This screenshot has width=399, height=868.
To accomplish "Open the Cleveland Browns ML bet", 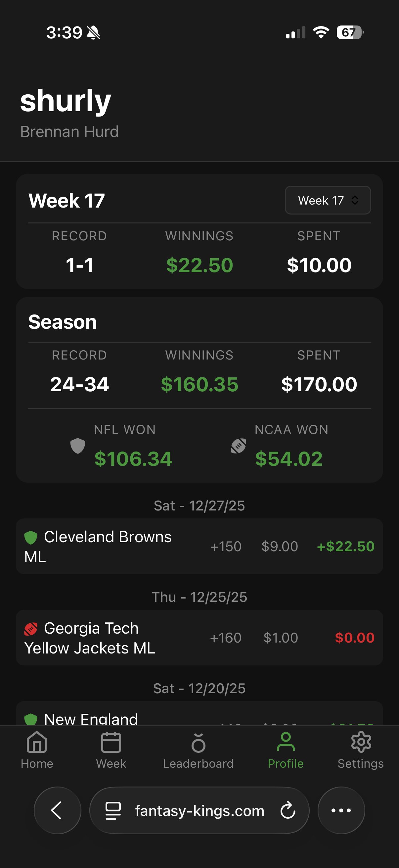I will click(x=199, y=546).
